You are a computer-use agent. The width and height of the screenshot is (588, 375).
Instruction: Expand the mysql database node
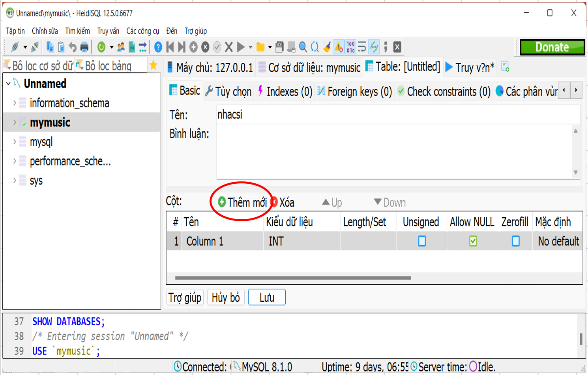coord(15,142)
